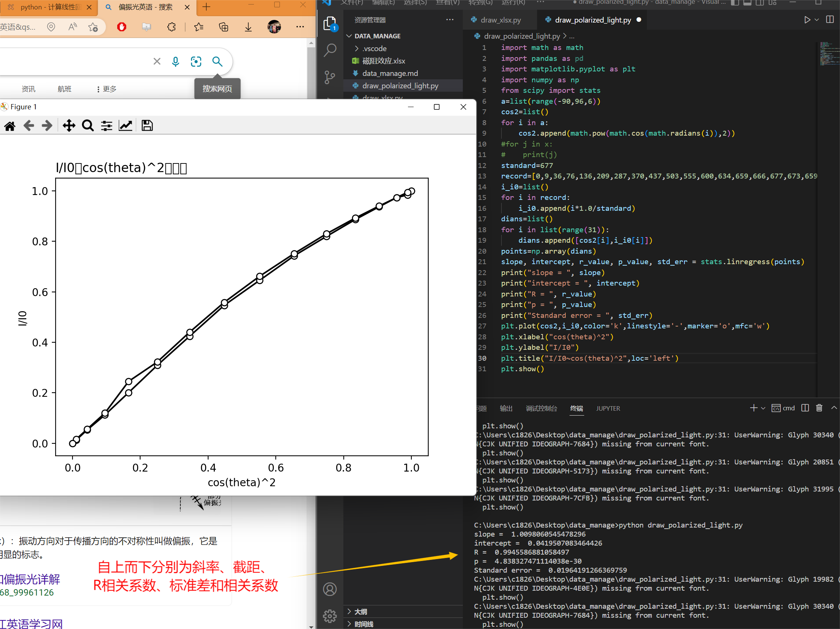Open VS Code Search view in activity bar
The image size is (840, 629).
(x=329, y=50)
